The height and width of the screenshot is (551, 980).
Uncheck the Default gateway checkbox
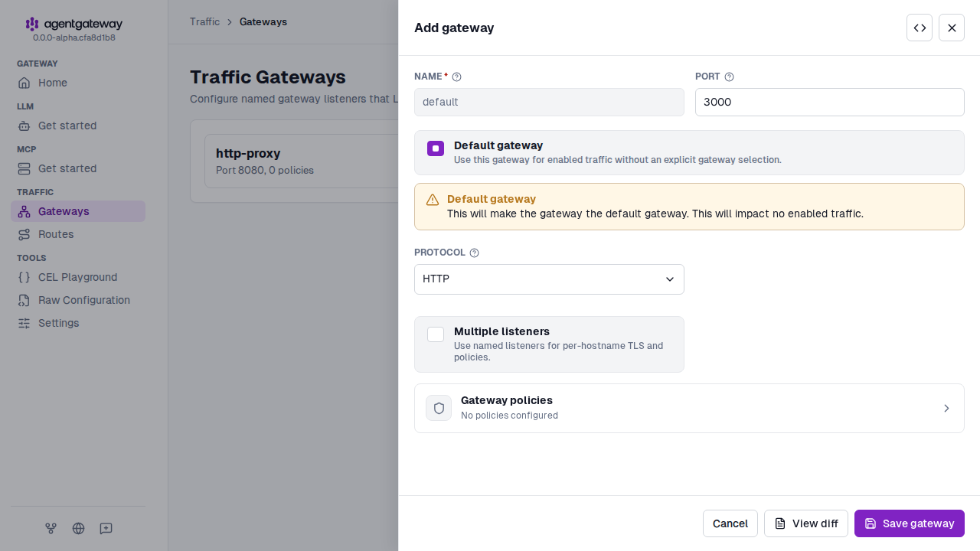coord(436,148)
